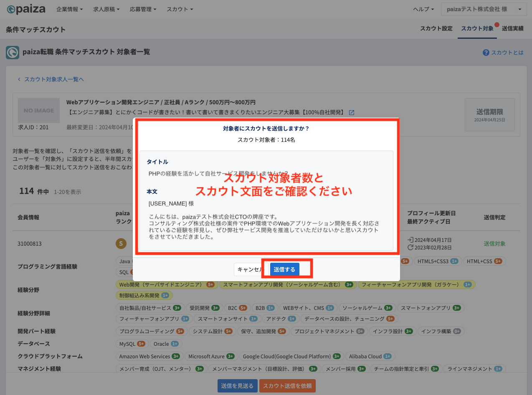Viewport: 532px width, 395px height.
Task: Click the プログラムコーディング tag
Action: click(x=152, y=331)
